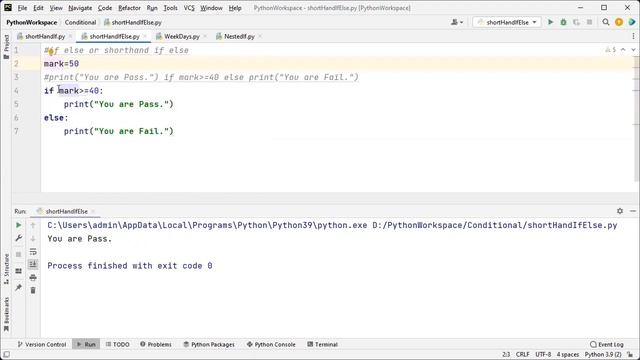Click PythonWorkspace in the breadcrumb bar
The height and width of the screenshot is (360, 640).
point(31,22)
